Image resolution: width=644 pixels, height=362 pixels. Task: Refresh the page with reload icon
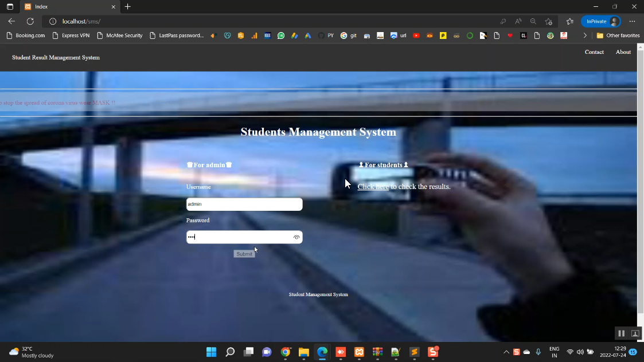pyautogui.click(x=30, y=21)
